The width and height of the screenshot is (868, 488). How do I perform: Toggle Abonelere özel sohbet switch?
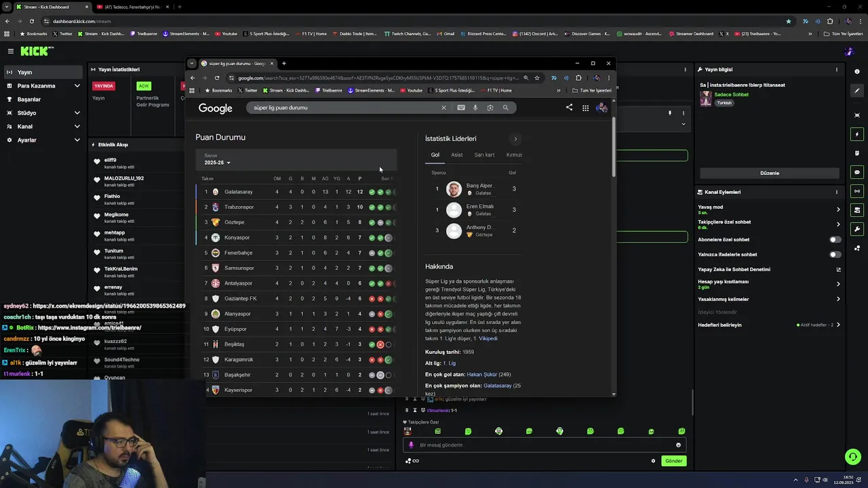pyautogui.click(x=835, y=240)
